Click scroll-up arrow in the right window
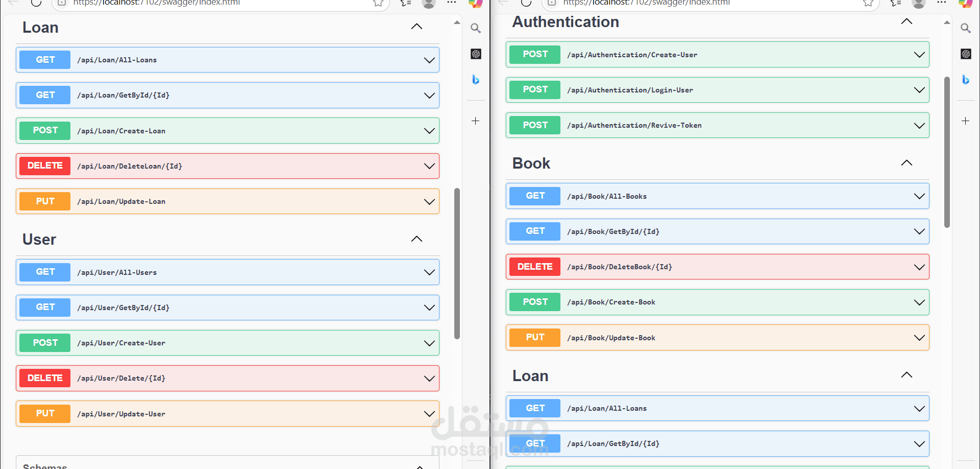 point(947,22)
